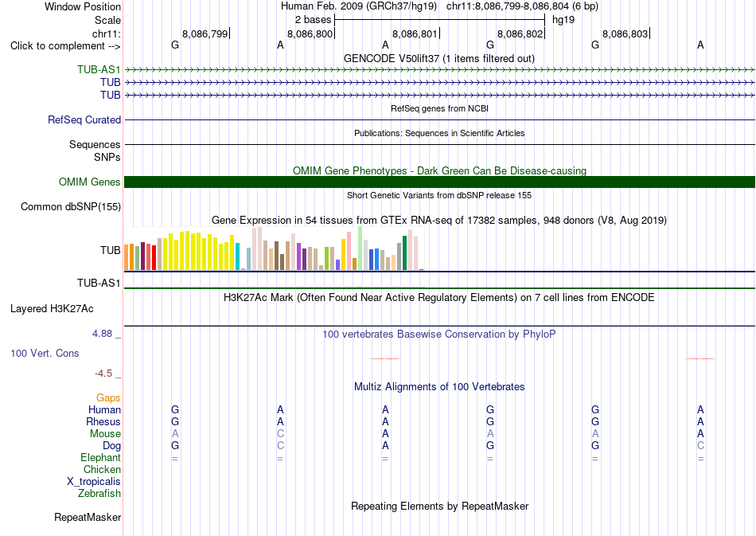Open 'Publications: Sequences in Scientific Articles' title
Image resolution: width=756 pixels, height=536 pixels.
pyautogui.click(x=439, y=133)
